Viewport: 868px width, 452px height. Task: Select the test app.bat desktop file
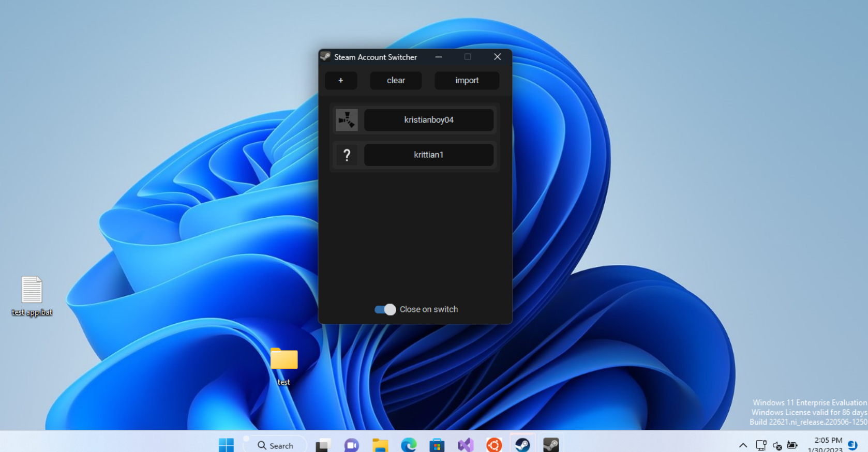pos(32,296)
